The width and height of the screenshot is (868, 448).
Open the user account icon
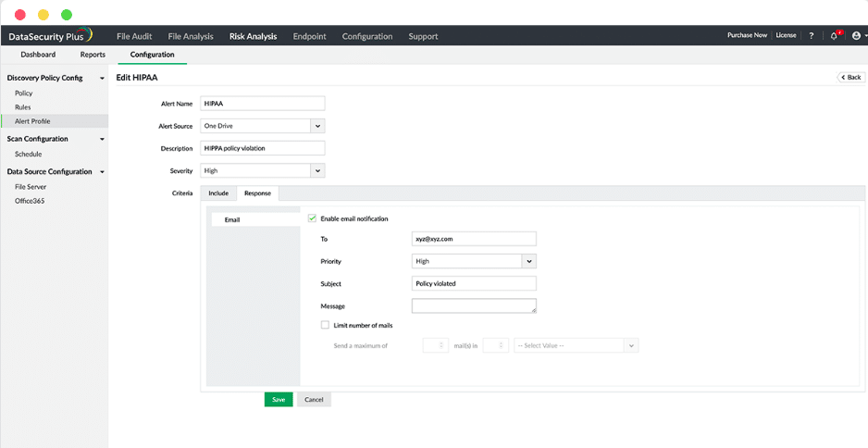(856, 35)
